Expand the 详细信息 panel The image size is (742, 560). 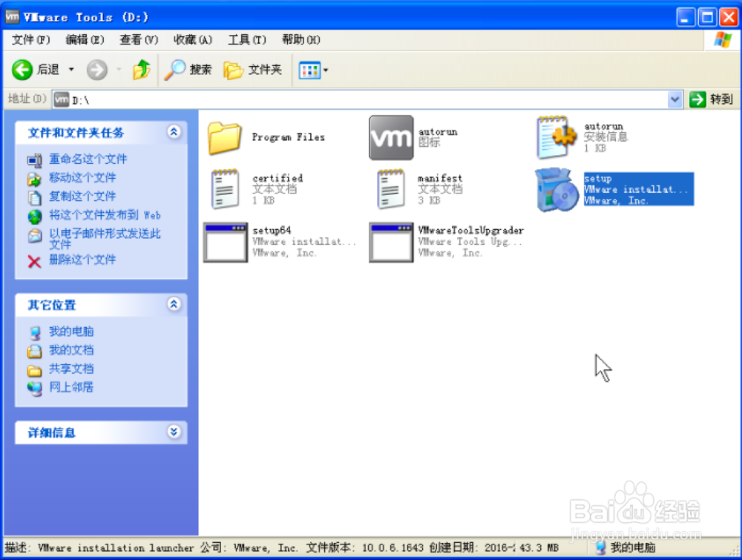pyautogui.click(x=174, y=432)
